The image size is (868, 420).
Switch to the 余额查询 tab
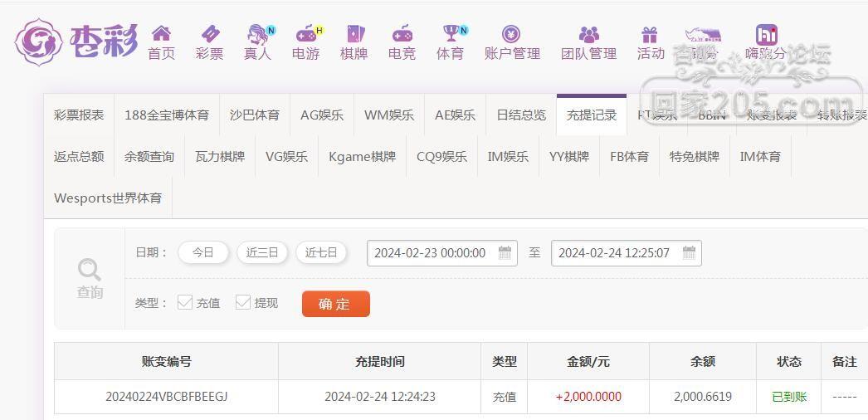[x=149, y=156]
